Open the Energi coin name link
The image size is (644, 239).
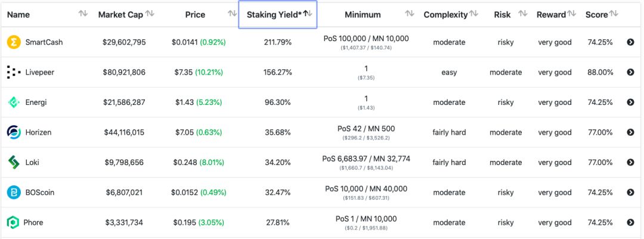[x=36, y=102]
